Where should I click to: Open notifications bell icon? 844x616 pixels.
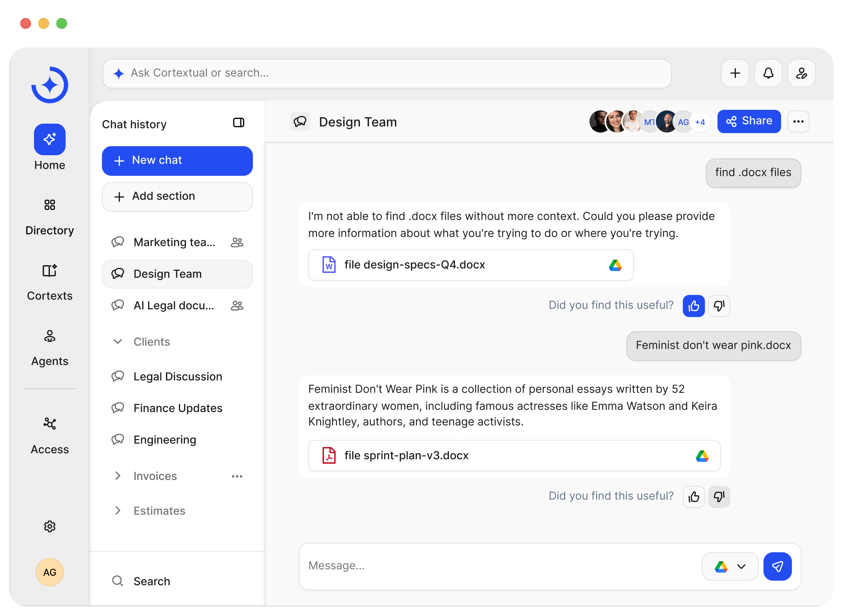[x=768, y=73]
